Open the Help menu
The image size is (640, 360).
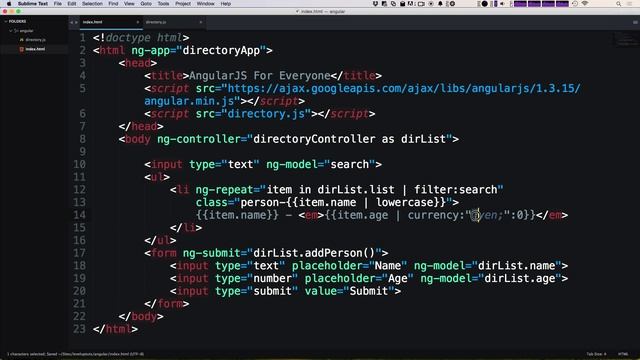coord(226,4)
